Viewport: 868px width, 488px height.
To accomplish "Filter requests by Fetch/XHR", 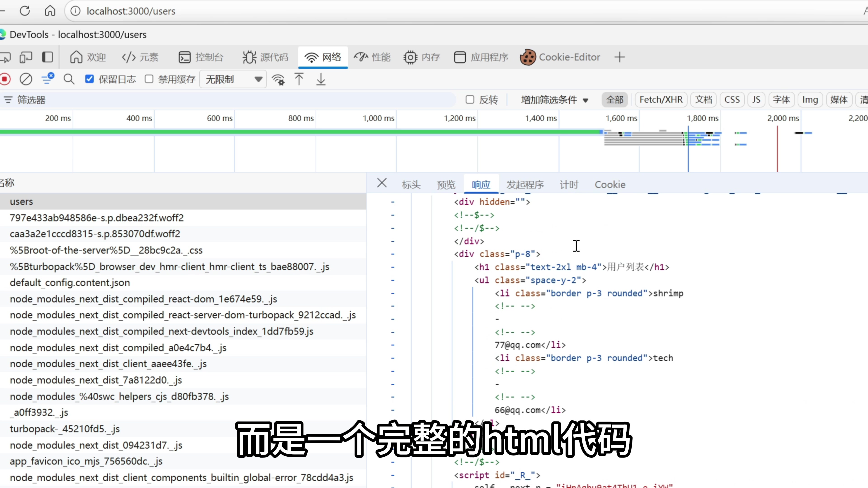I will tap(661, 100).
